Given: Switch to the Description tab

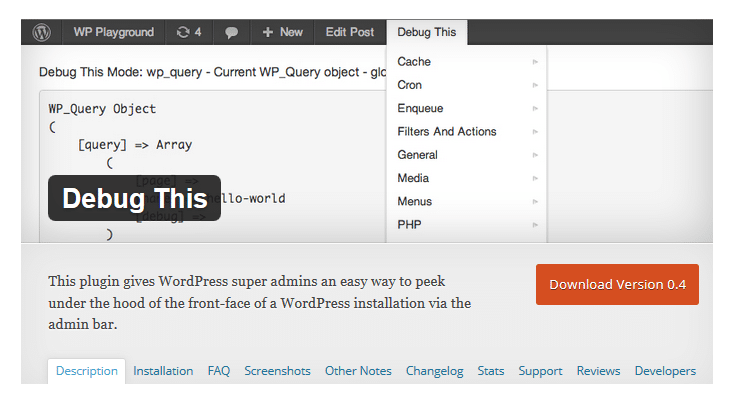Looking at the screenshot, I should click(x=86, y=371).
